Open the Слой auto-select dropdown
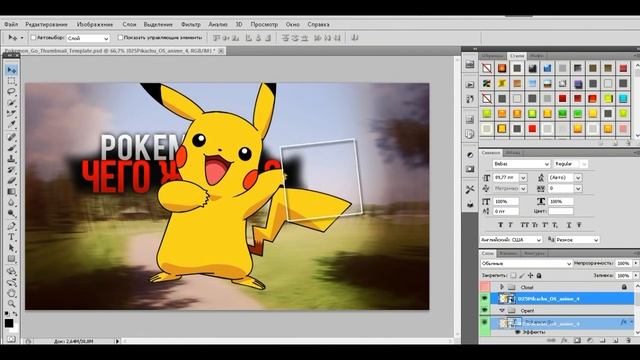The height and width of the screenshot is (360, 640). point(88,38)
